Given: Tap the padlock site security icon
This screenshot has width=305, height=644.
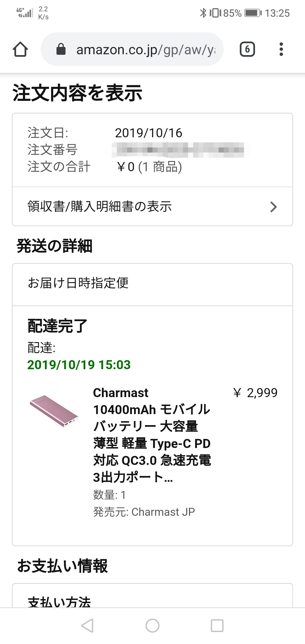Looking at the screenshot, I should [x=61, y=49].
